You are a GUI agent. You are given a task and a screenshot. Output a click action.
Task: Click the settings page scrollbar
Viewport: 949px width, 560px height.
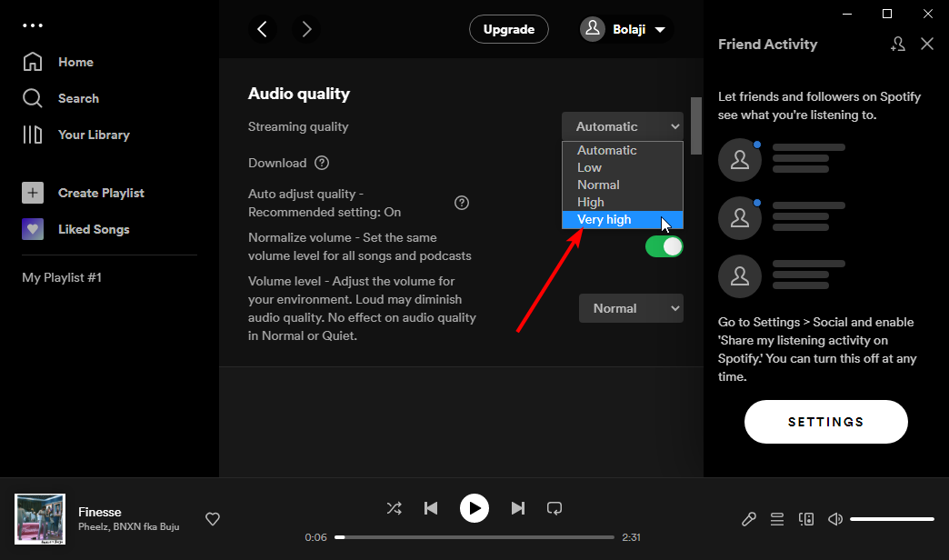[x=696, y=126]
